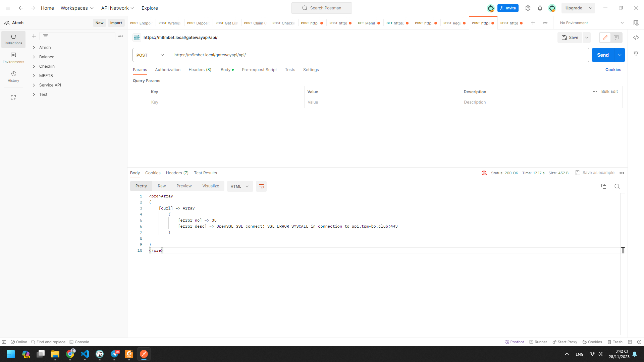Open the code snippet panel icon
The image size is (644, 362).
tap(636, 38)
